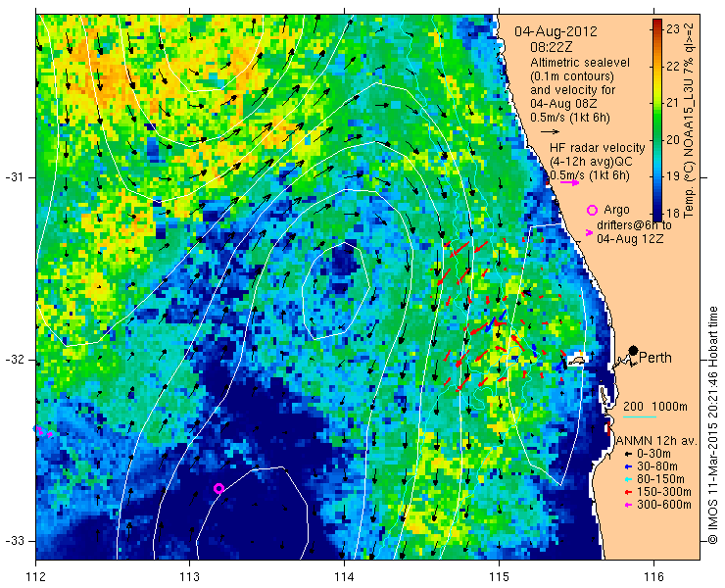Click the magenta Argo float marker on the map

pyautogui.click(x=219, y=488)
